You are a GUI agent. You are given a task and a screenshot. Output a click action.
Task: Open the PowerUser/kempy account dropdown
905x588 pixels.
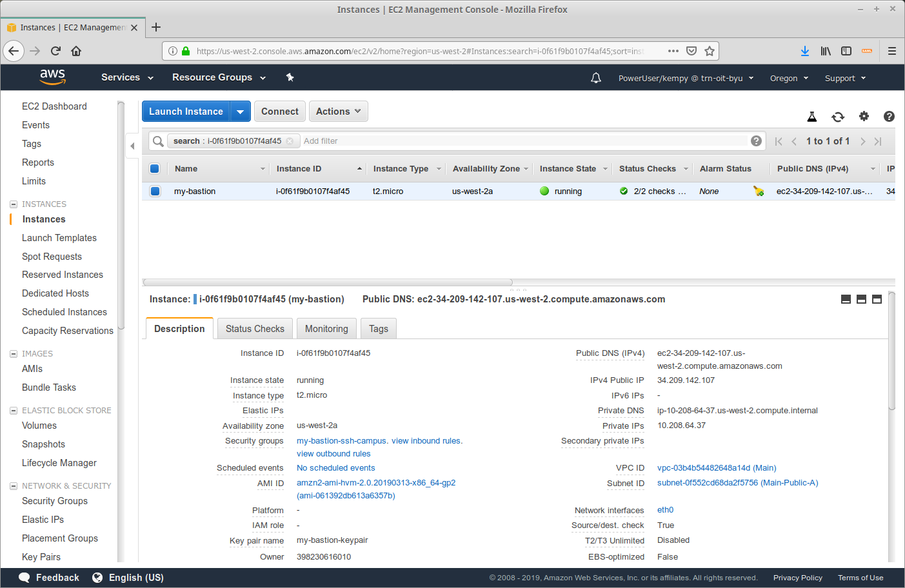click(686, 78)
